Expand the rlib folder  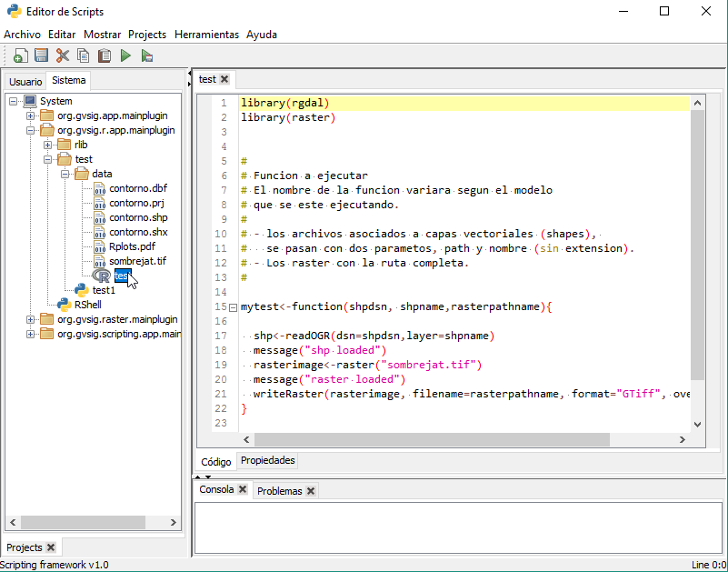pos(48,145)
